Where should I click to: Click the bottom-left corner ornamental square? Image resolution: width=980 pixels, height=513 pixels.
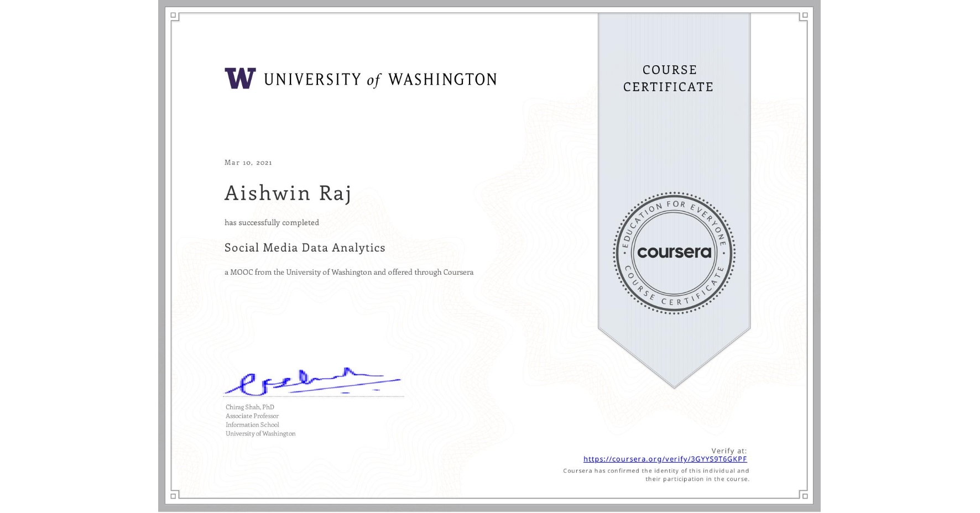pyautogui.click(x=174, y=496)
